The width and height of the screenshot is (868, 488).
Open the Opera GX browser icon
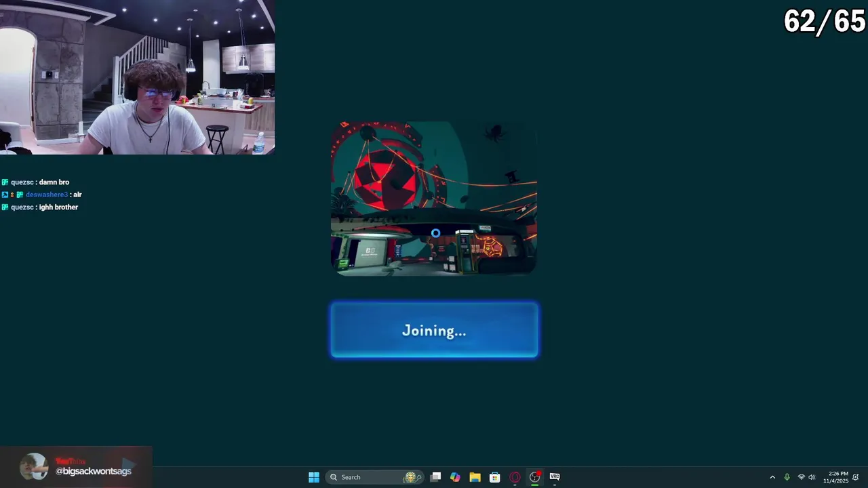515,477
